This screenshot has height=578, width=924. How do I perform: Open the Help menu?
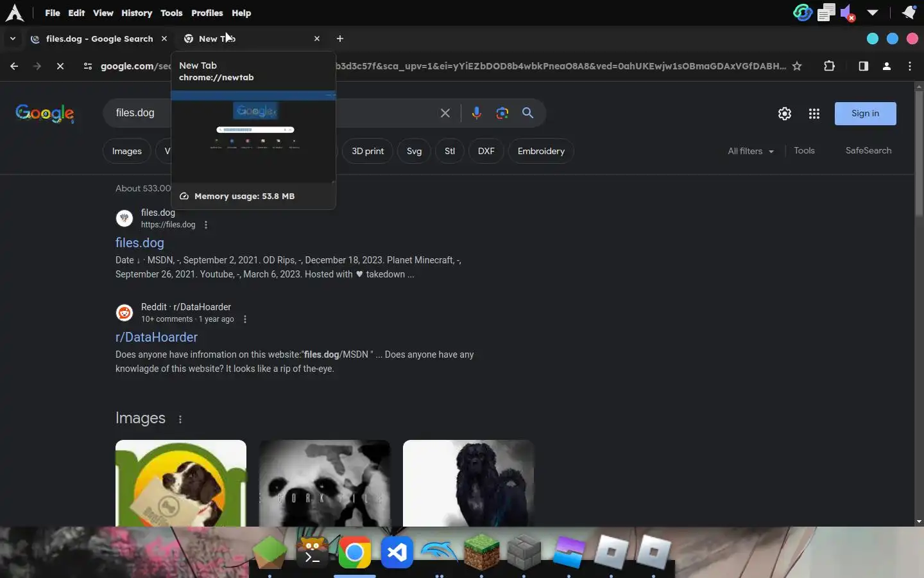click(241, 13)
